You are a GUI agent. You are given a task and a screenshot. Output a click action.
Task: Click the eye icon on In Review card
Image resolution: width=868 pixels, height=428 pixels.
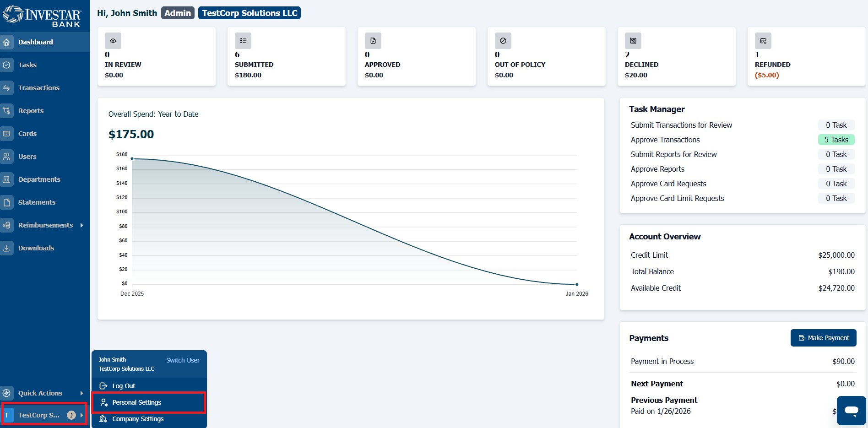tap(113, 41)
